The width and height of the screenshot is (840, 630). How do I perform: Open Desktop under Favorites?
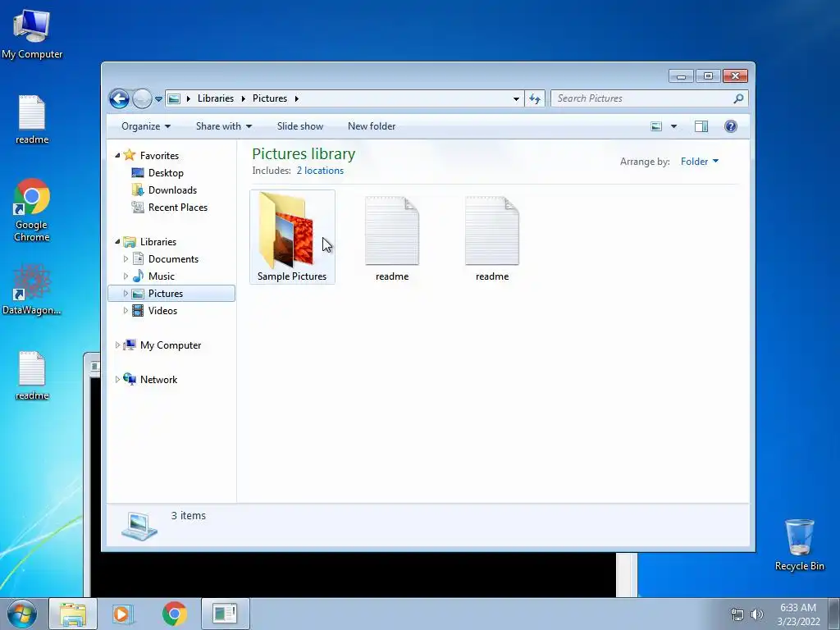pos(166,173)
